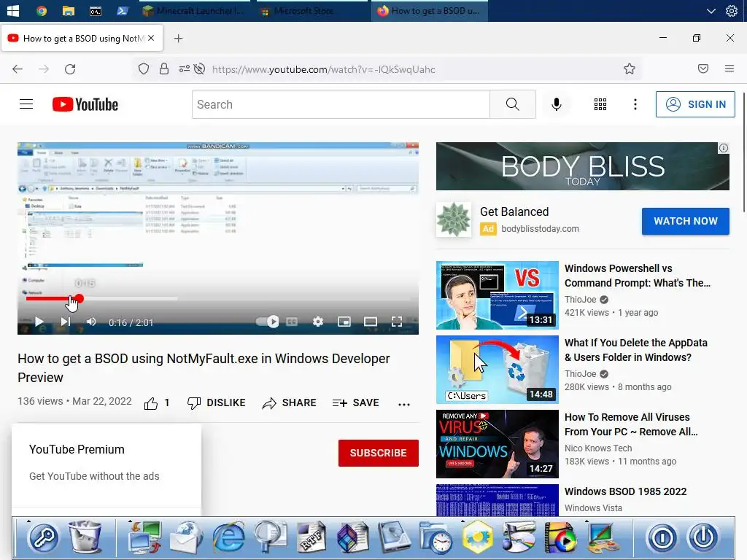The width and height of the screenshot is (747, 560).
Task: Click the autoplay blocked icon in address bar
Action: [x=199, y=69]
